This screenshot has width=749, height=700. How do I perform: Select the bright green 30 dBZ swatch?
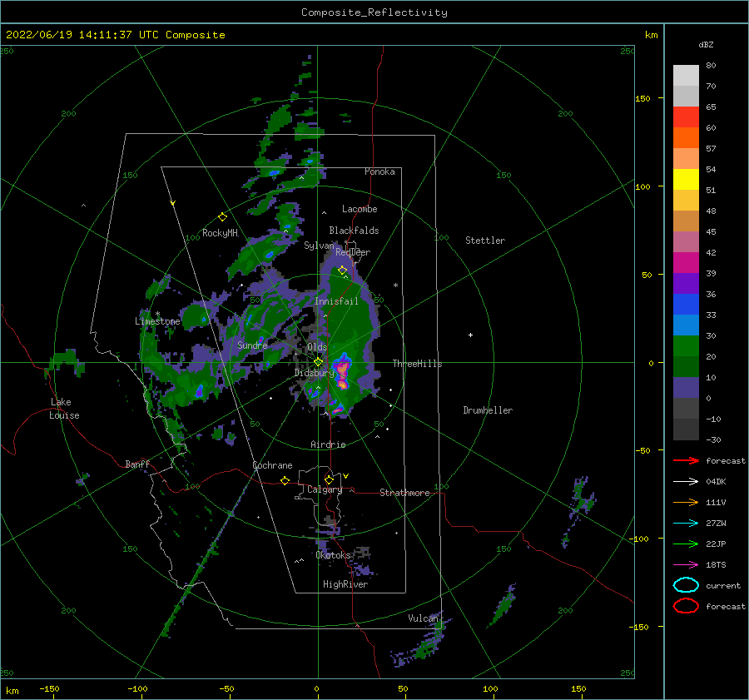pyautogui.click(x=686, y=346)
